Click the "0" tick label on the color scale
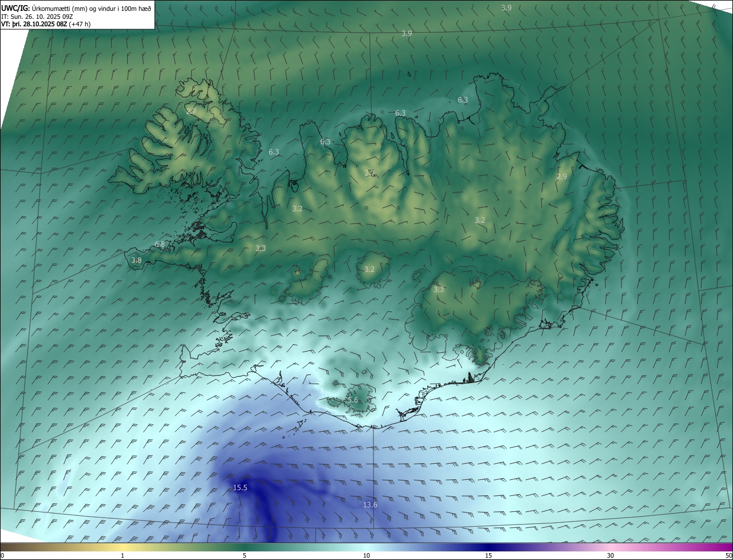Screen dimensions: 733x560 (2, 555)
